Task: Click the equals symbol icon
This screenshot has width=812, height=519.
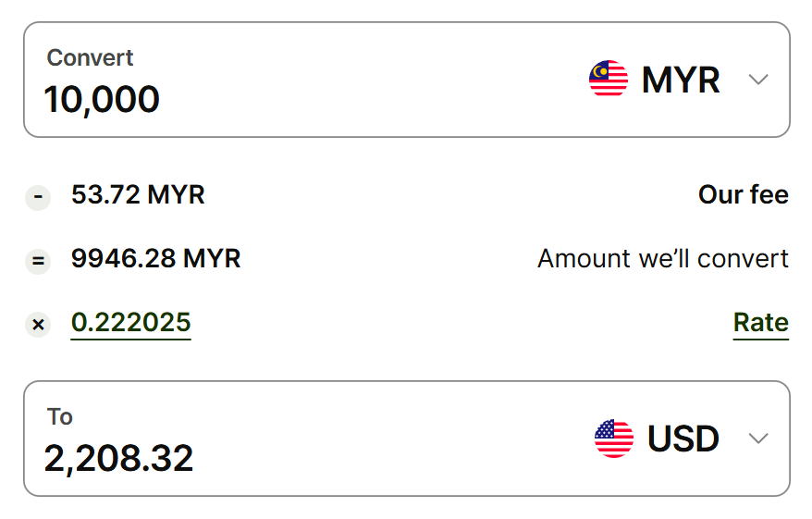Action: click(x=38, y=260)
